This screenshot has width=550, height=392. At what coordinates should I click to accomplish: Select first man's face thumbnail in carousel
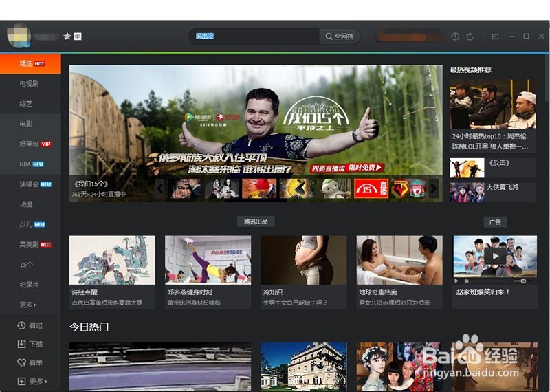[184, 188]
